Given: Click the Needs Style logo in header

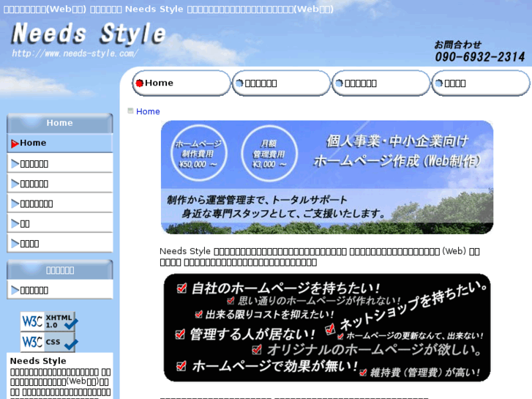Looking at the screenshot, I should click(89, 33).
